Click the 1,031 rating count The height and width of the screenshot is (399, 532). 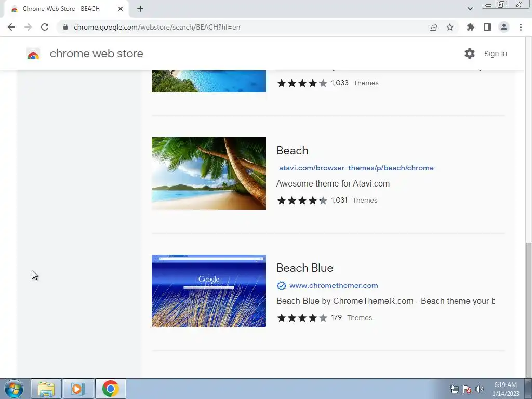[x=339, y=200]
